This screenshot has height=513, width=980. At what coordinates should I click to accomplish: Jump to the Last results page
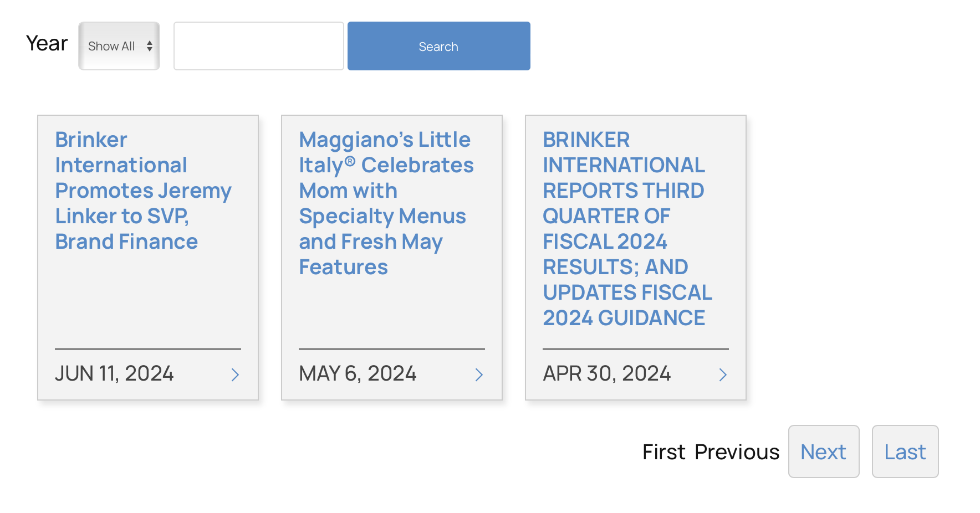(905, 452)
